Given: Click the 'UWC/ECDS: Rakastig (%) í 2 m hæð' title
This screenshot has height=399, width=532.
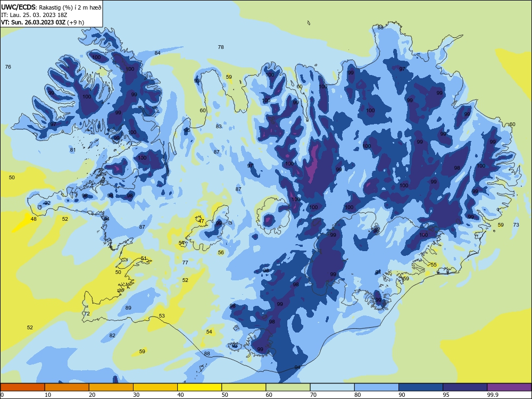Looking at the screenshot, I should pyautogui.click(x=51, y=7).
